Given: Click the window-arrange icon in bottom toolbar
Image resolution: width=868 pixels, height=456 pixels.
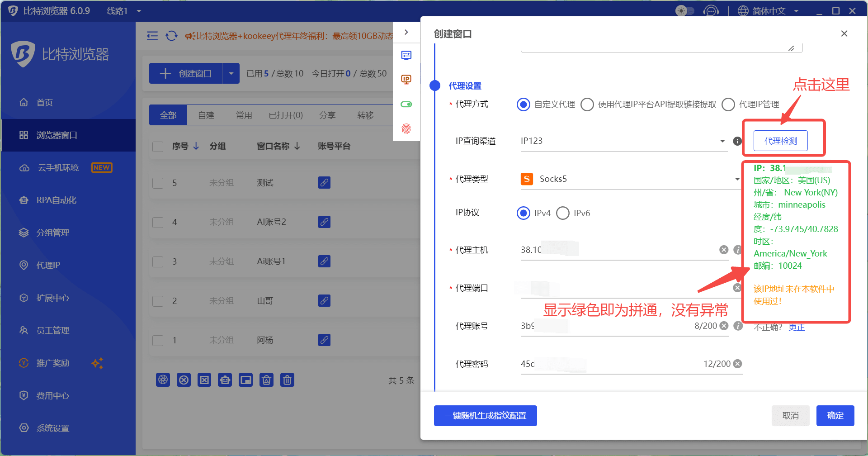Looking at the screenshot, I should click(245, 380).
